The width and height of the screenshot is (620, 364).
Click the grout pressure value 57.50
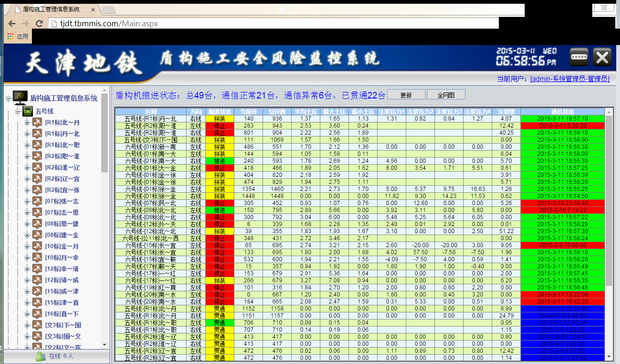(x=420, y=252)
